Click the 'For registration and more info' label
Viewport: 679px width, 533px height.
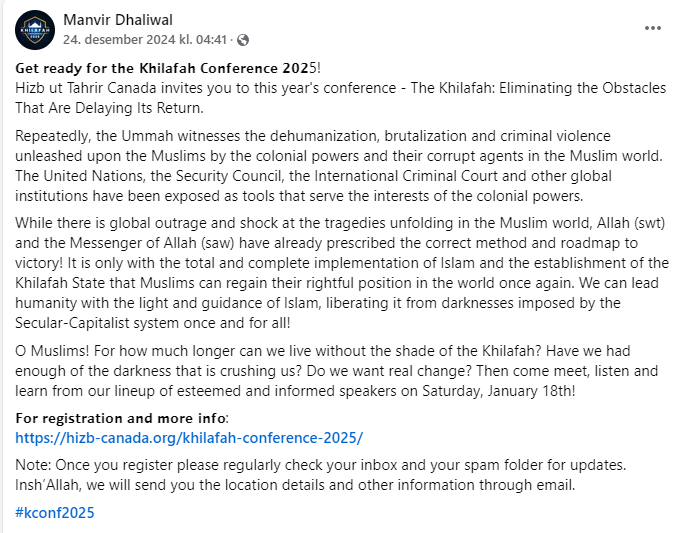pyautogui.click(x=123, y=419)
